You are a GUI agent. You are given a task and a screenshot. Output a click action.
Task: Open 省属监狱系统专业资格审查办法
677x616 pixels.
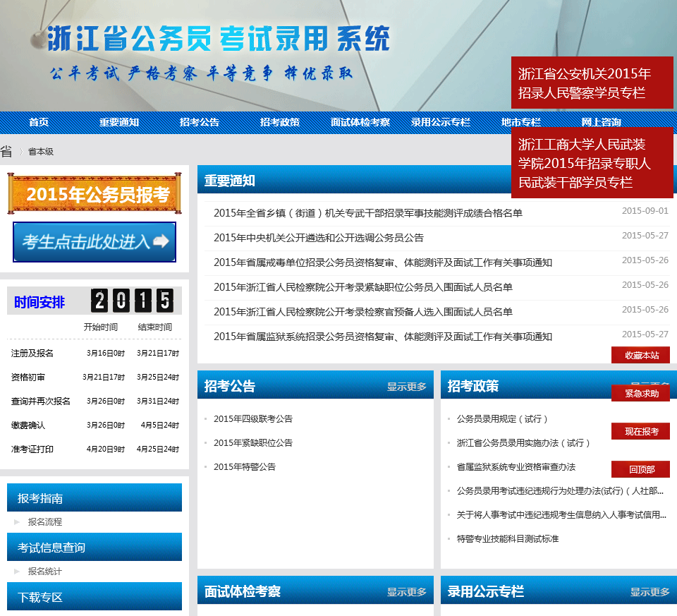pyautogui.click(x=516, y=467)
